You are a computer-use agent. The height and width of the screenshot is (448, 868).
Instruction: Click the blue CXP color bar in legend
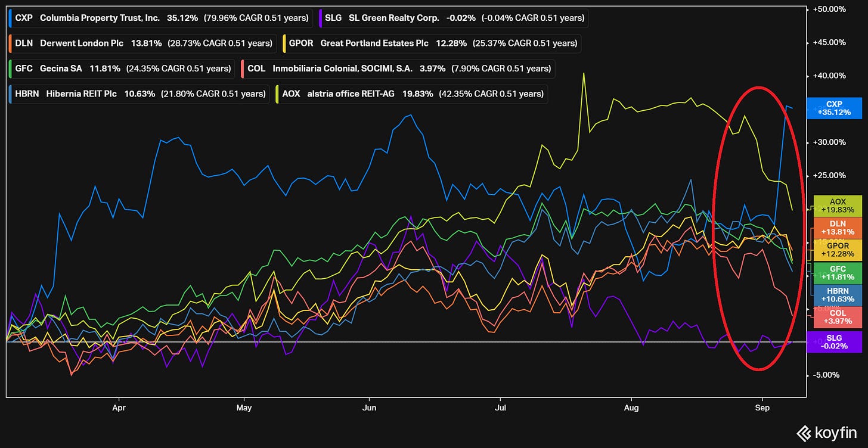click(x=10, y=18)
